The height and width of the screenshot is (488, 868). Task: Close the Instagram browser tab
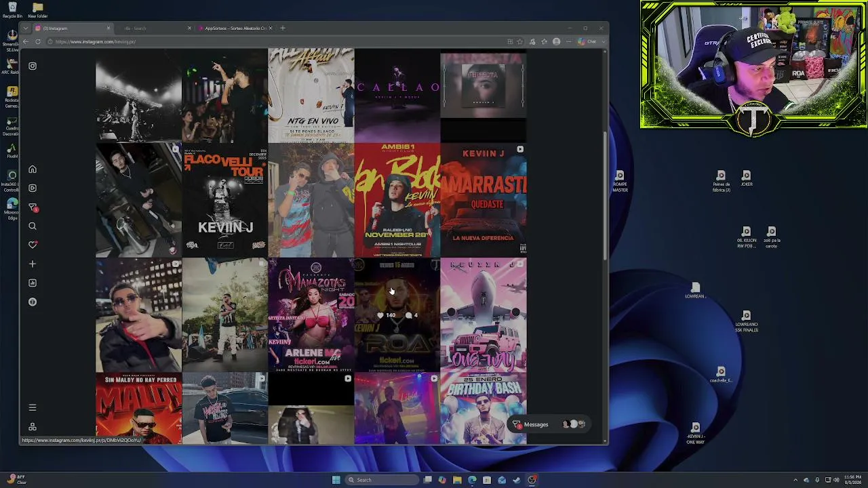pyautogui.click(x=108, y=28)
